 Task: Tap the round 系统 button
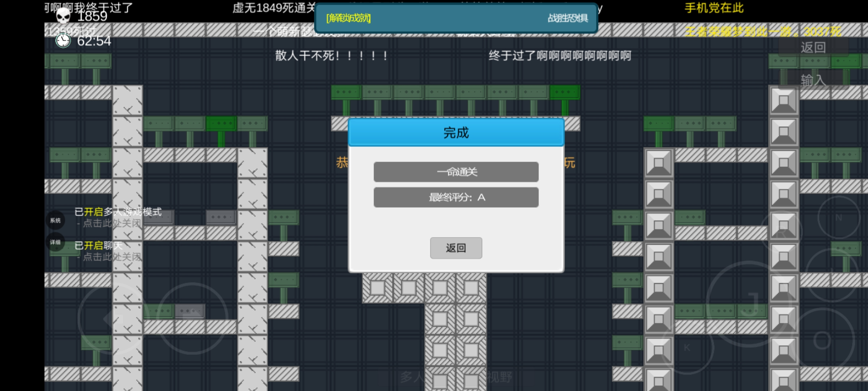[55, 220]
